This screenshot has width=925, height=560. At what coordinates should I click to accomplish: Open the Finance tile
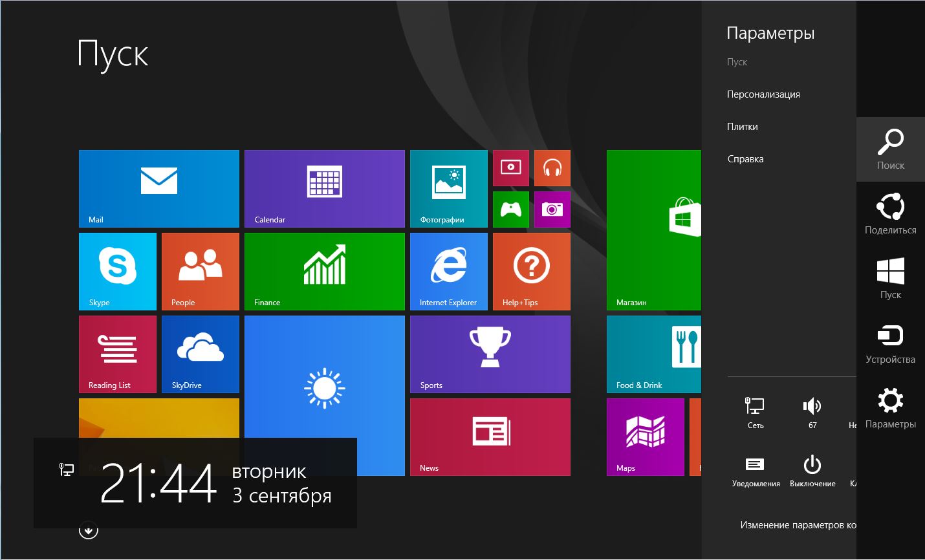click(325, 272)
